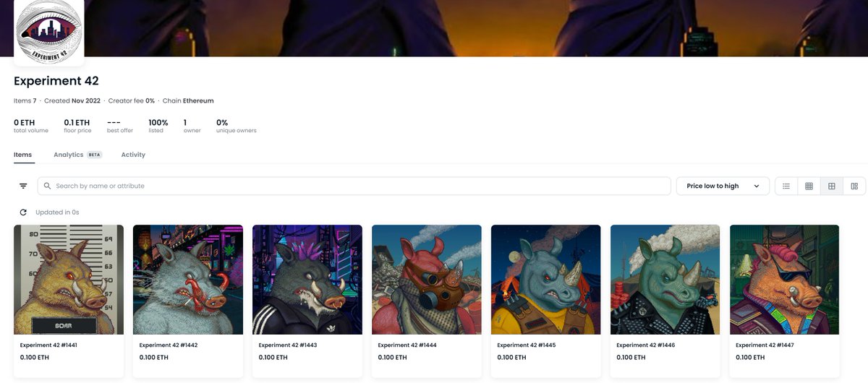
Task: Focus the Search by name or attribute field
Action: 354,186
